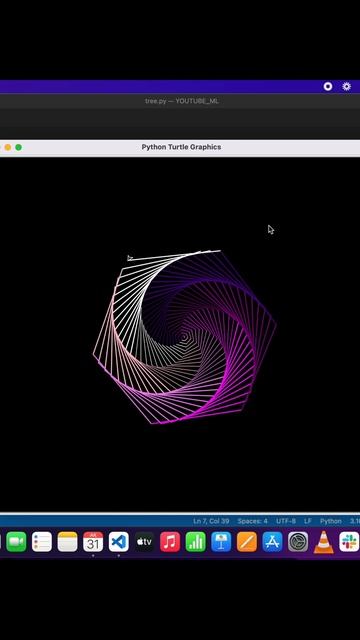
Task: Open Reminders app in the dock
Action: point(42,542)
